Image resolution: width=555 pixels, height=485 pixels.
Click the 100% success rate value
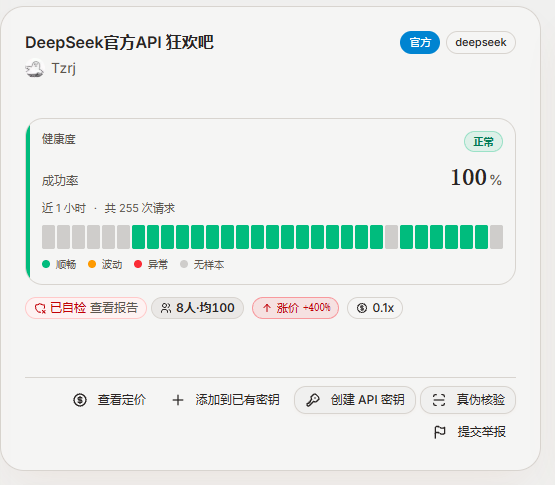pyautogui.click(x=476, y=177)
